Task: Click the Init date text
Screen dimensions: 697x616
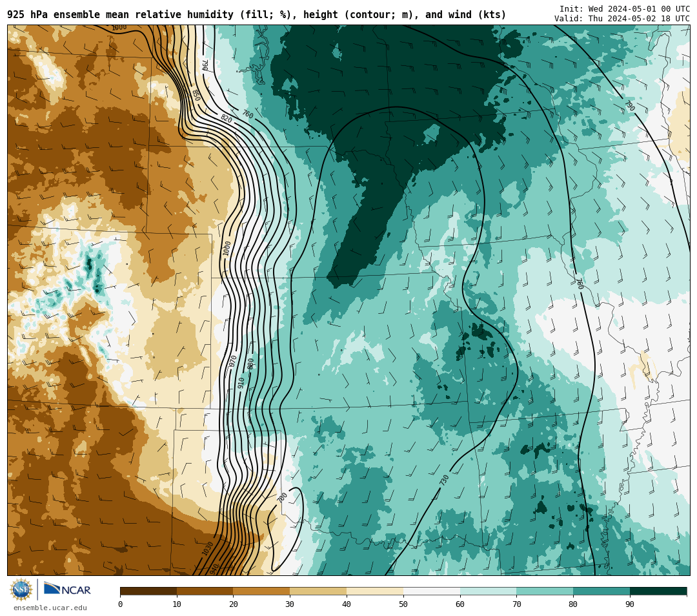Action: coord(625,9)
